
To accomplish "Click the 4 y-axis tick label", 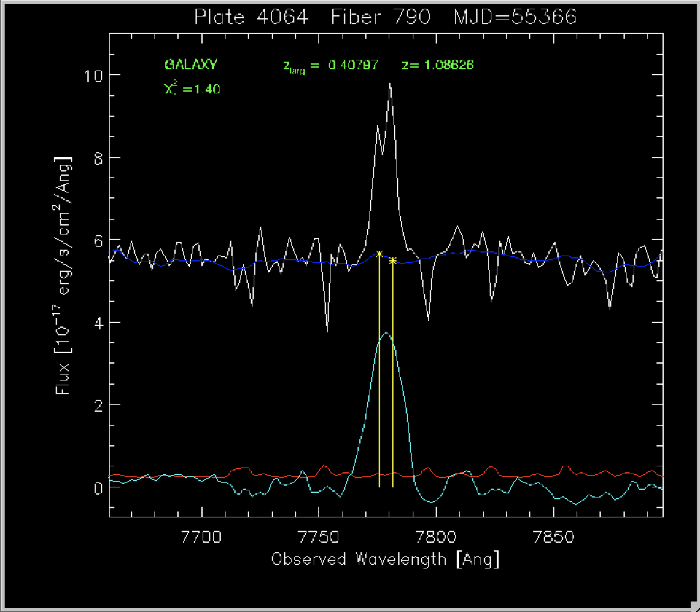I will coord(96,322).
